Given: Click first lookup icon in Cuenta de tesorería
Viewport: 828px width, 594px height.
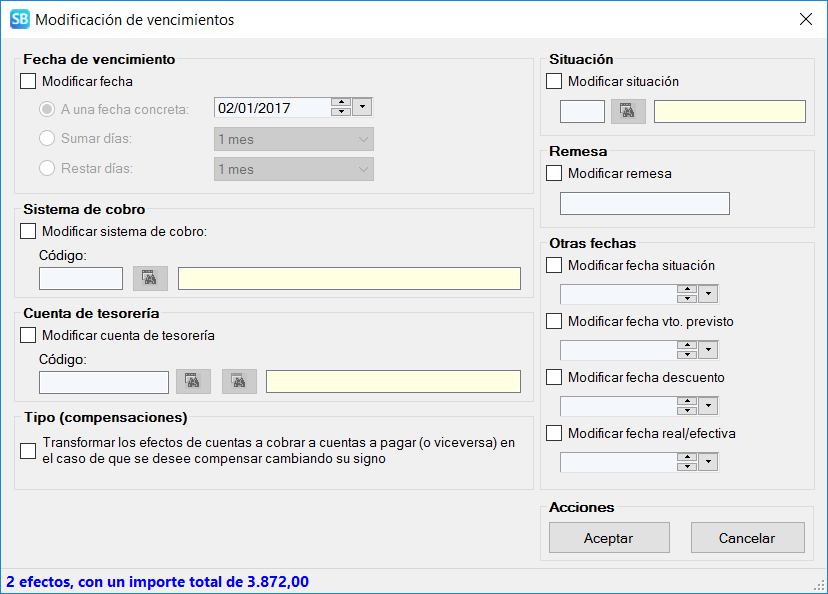Looking at the screenshot, I should [x=192, y=382].
